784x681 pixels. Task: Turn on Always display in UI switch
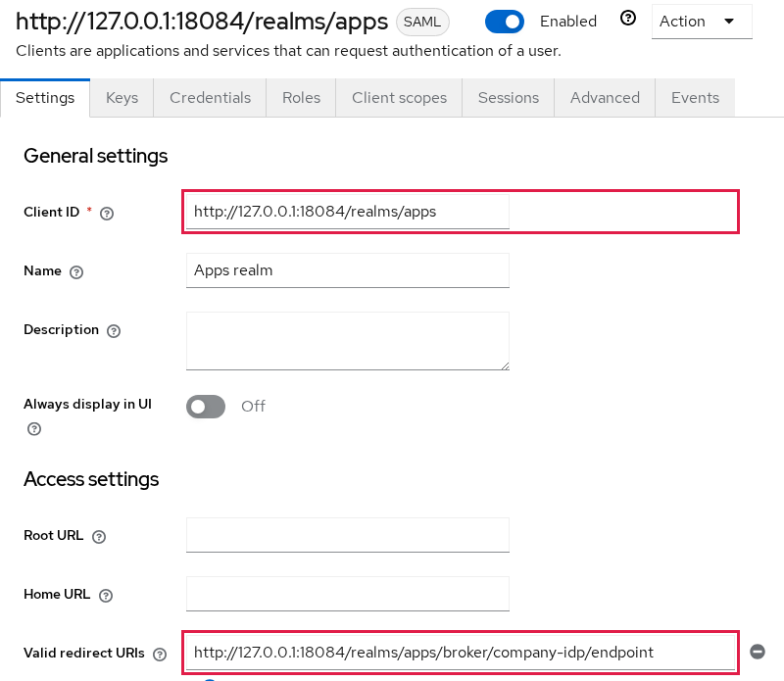[x=206, y=407]
